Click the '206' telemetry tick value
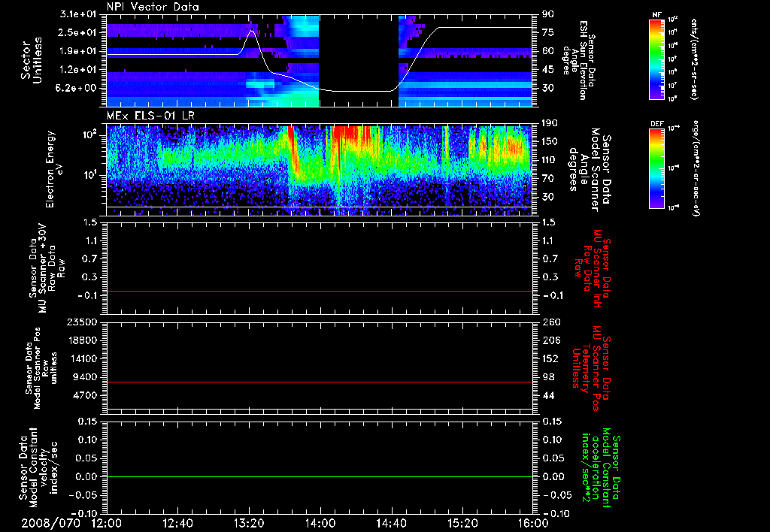Viewport: 770px width, 532px height. [x=550, y=340]
